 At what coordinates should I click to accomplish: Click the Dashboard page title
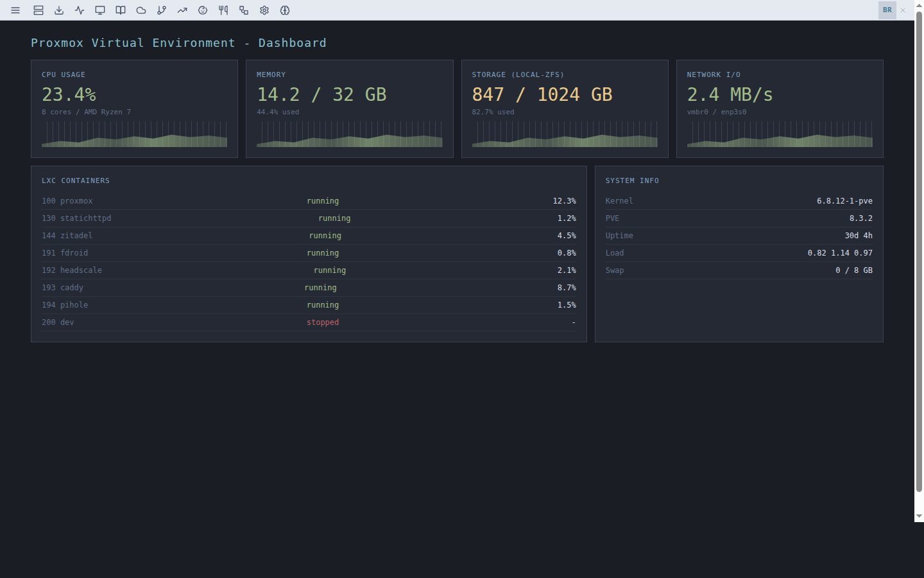(x=178, y=43)
